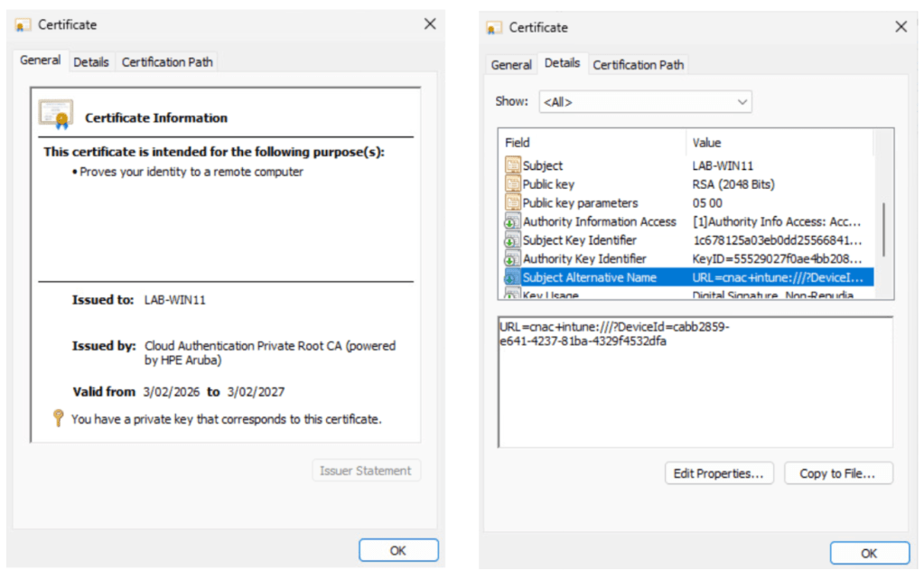Click inside the SAN value text box
Screen dimensions: 924x579
pyautogui.click(x=695, y=397)
